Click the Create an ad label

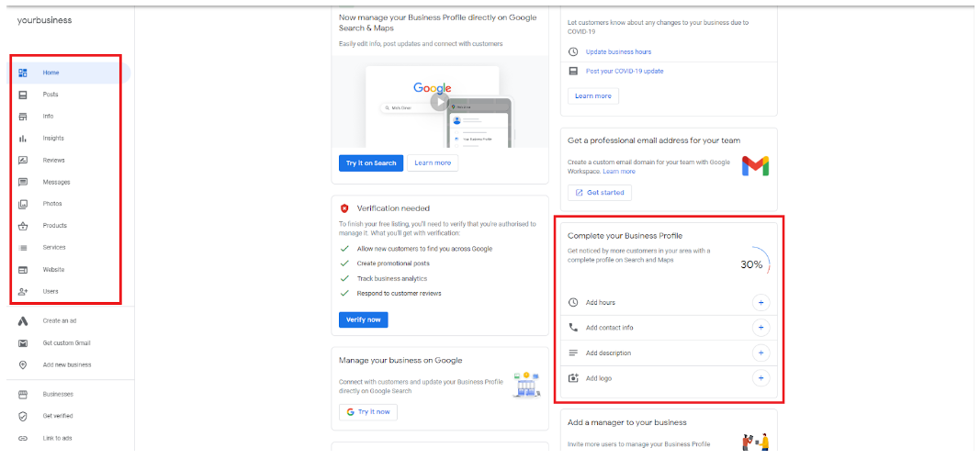tap(60, 321)
